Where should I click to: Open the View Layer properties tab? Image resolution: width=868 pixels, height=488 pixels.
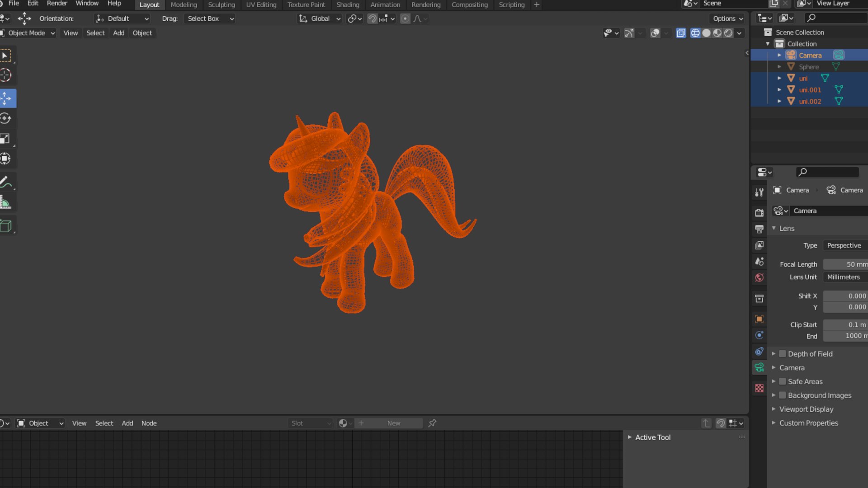point(759,245)
